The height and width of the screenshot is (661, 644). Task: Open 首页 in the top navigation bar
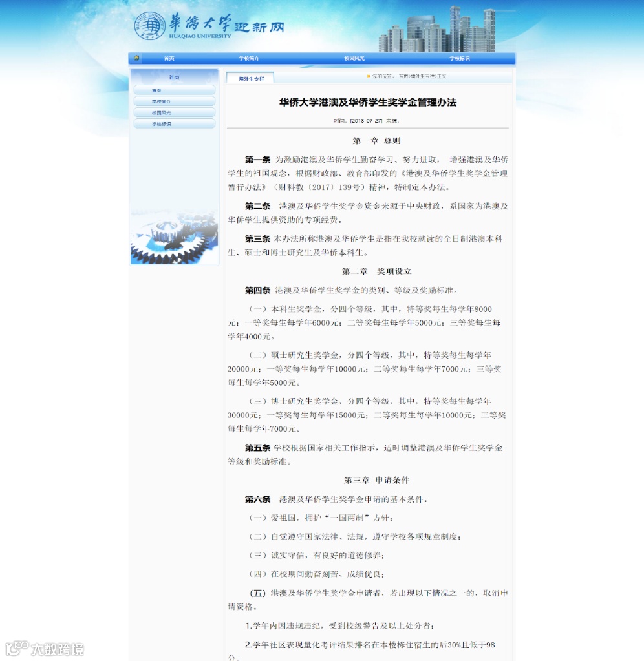pyautogui.click(x=169, y=59)
